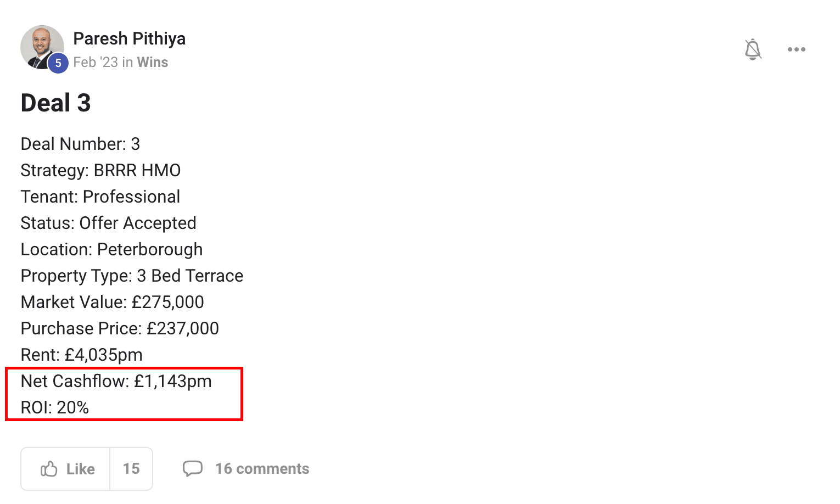Like the post using Like label
This screenshot has width=840, height=504.
click(81, 469)
